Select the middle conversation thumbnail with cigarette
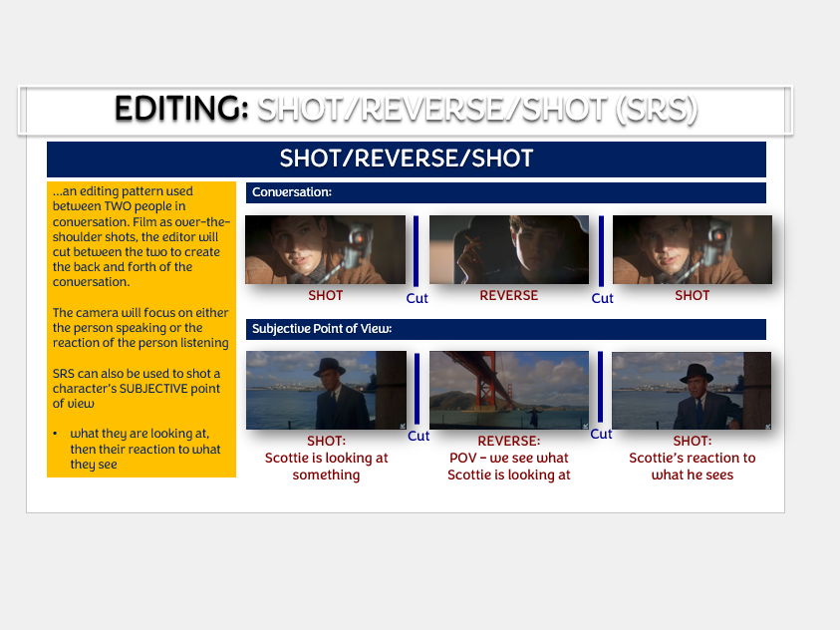Screen dimensions: 840x630 509,249
